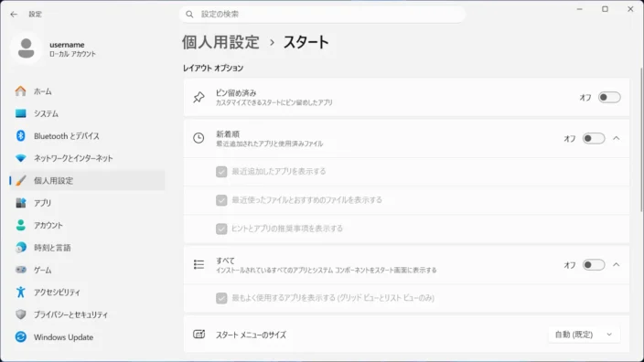
Task: Check 最近追加したアプリを表示する checkbox
Action: coord(221,172)
